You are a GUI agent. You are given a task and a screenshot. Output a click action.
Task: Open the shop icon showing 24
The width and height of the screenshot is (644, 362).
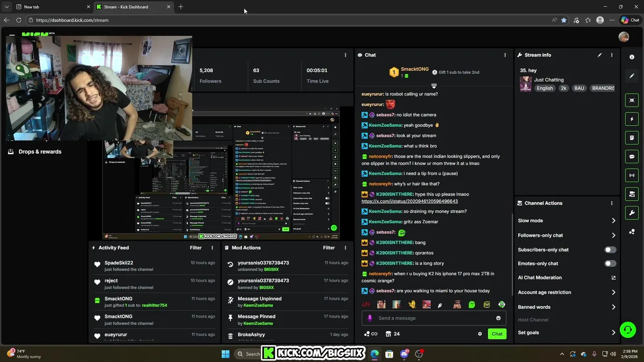392,334
